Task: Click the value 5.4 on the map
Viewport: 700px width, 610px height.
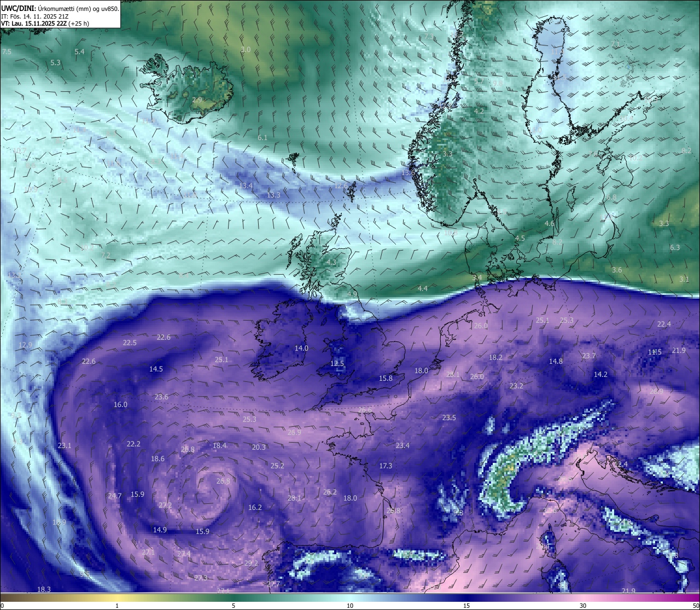Action: click(79, 51)
